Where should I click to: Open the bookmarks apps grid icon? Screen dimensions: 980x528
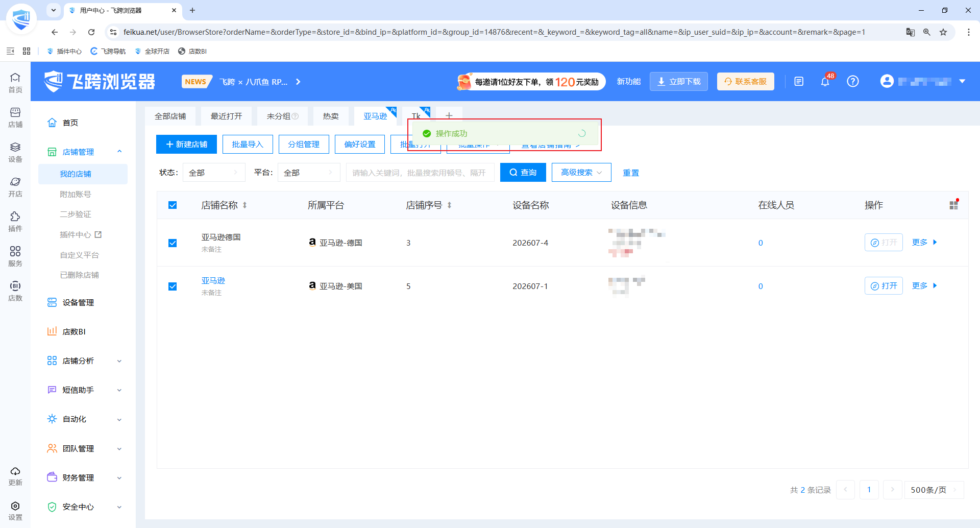click(27, 51)
